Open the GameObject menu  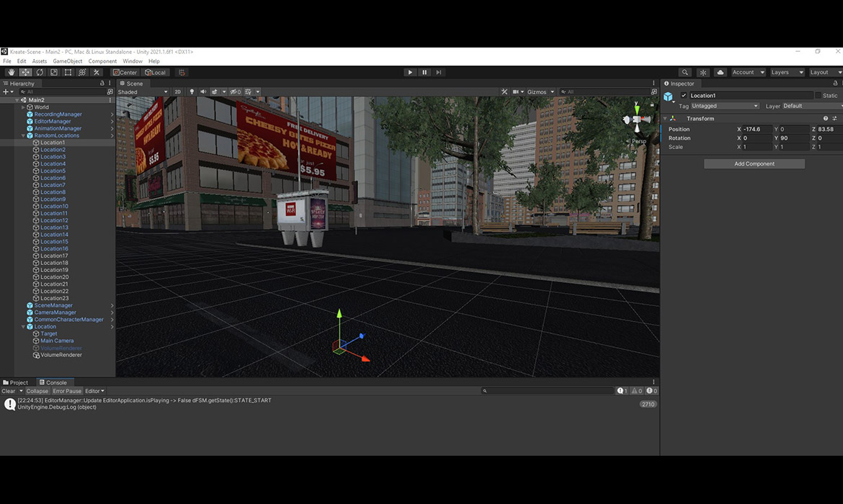[68, 61]
